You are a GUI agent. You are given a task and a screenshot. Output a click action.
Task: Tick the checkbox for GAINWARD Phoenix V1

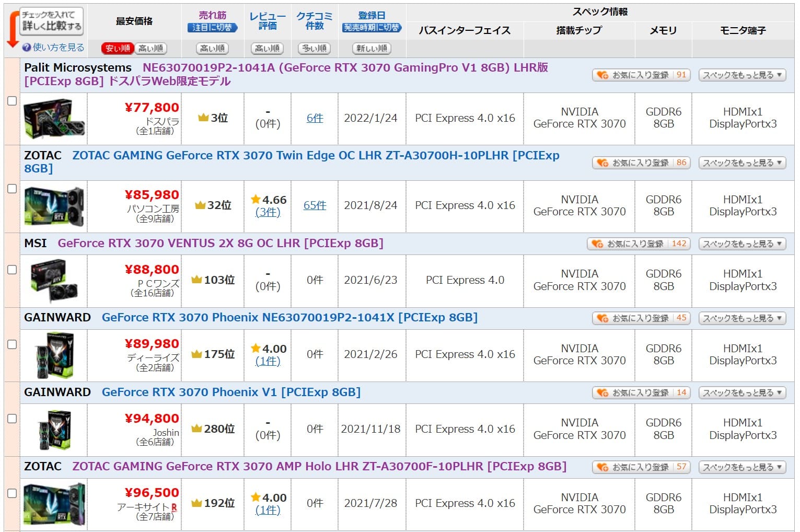click(12, 419)
